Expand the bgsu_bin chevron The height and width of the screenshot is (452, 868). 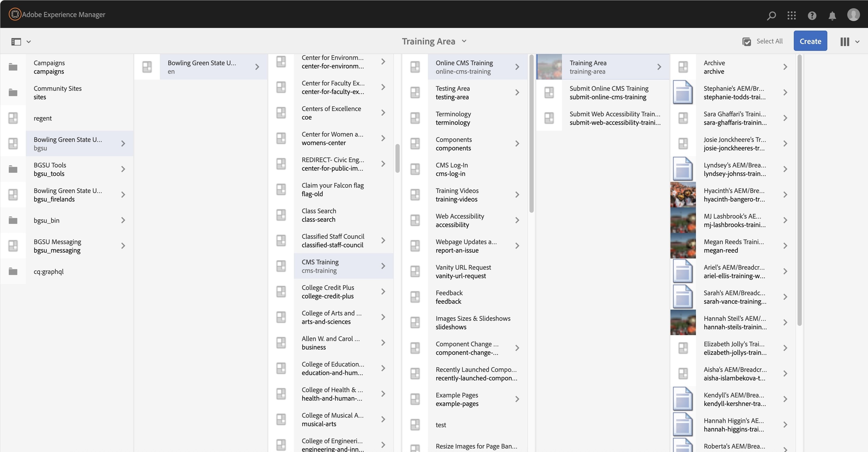pyautogui.click(x=123, y=220)
